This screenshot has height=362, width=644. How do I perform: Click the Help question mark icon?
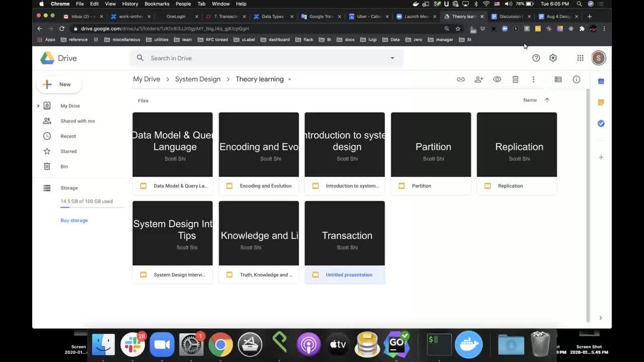tap(536, 58)
